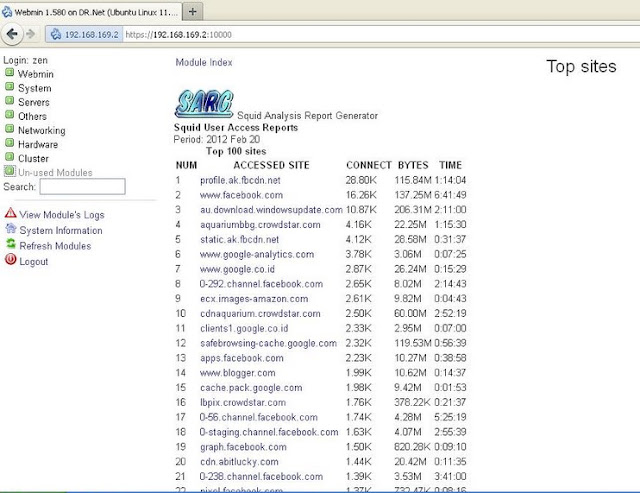This screenshot has height=493, width=640.
Task: Expand the Servers category
Action: 33,102
